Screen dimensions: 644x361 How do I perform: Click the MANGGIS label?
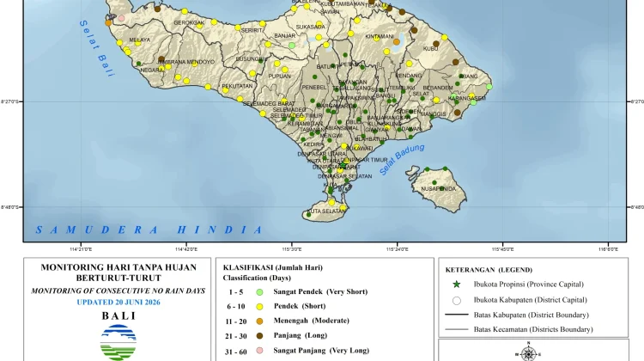pos(434,114)
